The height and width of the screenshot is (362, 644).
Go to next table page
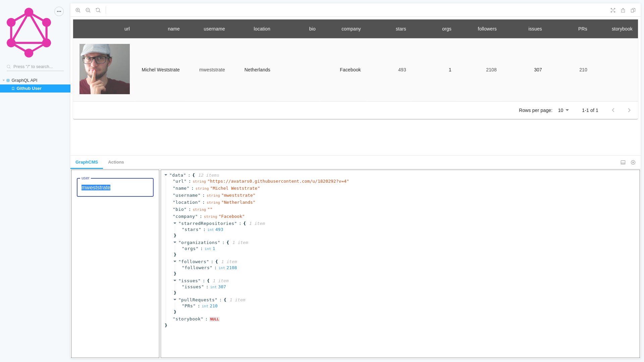[x=629, y=110]
